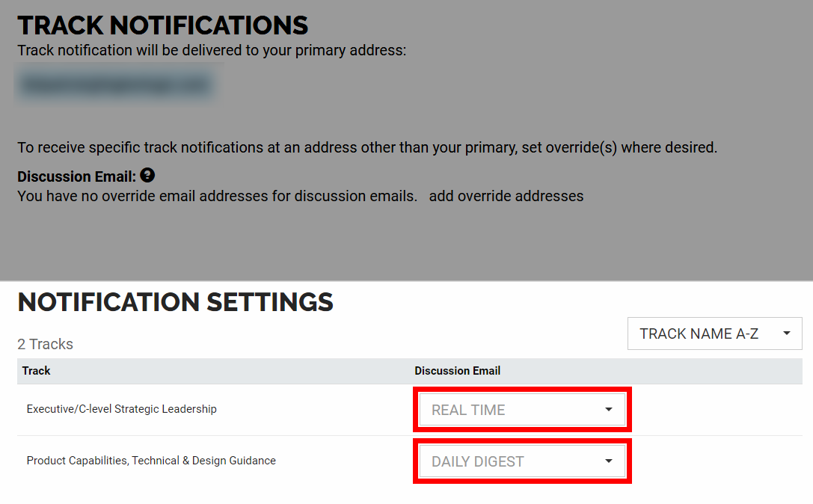Viewport: 813px width, 504px height.
Task: Open the TRACK NAME A-Z sort dropdown
Action: click(714, 334)
